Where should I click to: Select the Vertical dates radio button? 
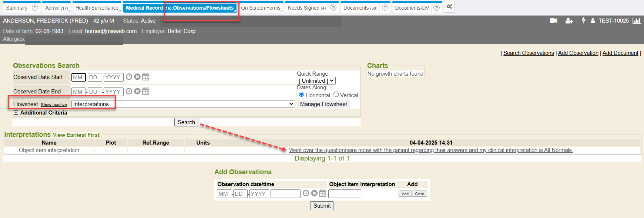coord(336,95)
